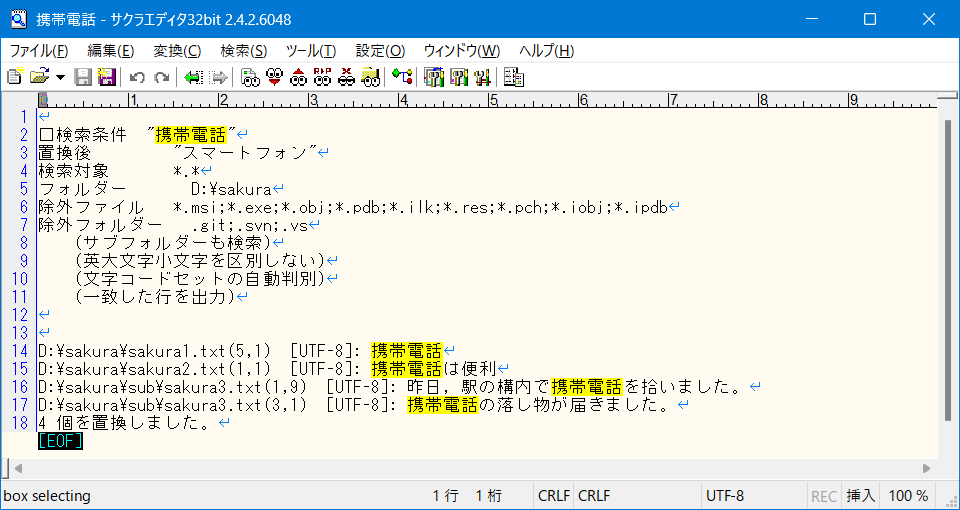The height and width of the screenshot is (510, 960).
Task: Click the Find Next down-arrow icon
Action: [274, 77]
